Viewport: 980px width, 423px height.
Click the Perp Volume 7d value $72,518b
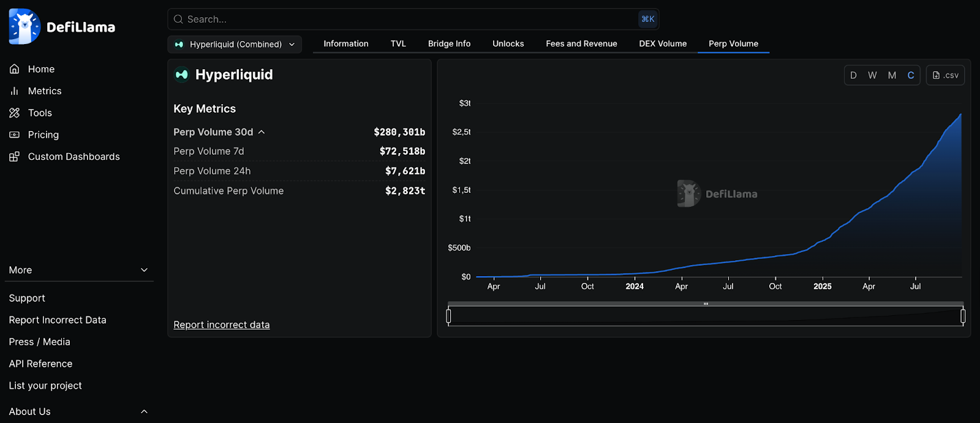click(402, 151)
